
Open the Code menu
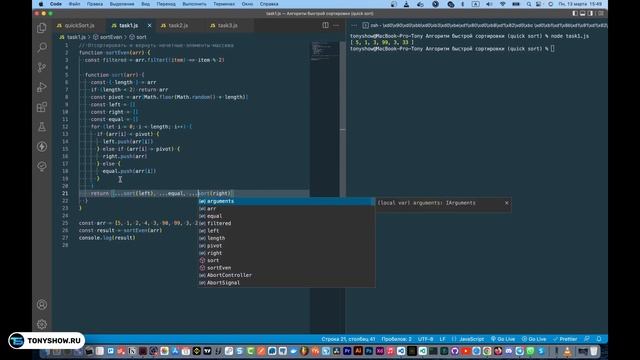pyautogui.click(x=56, y=4)
